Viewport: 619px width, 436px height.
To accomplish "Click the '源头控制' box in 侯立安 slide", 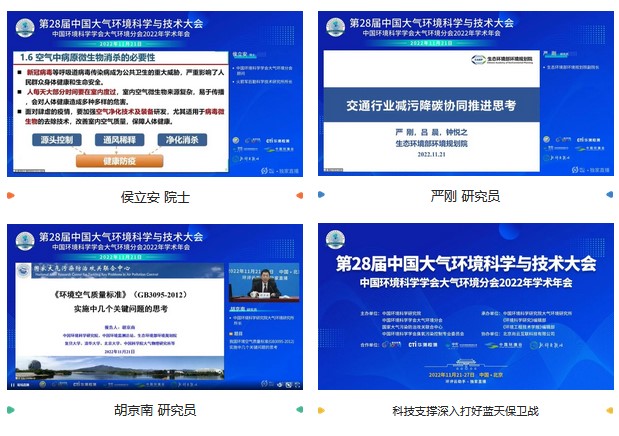I will tap(57, 140).
